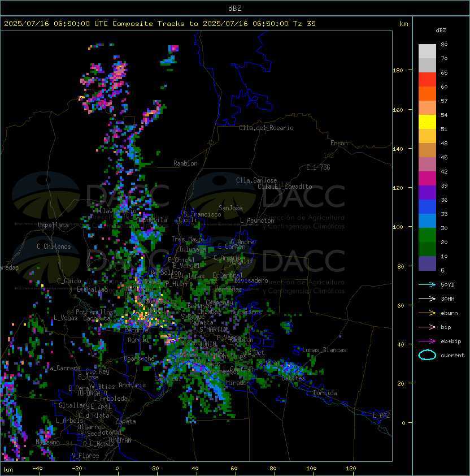Click the '140' tick on the vertical km axis
The width and height of the screenshot is (470, 476).
(x=398, y=149)
